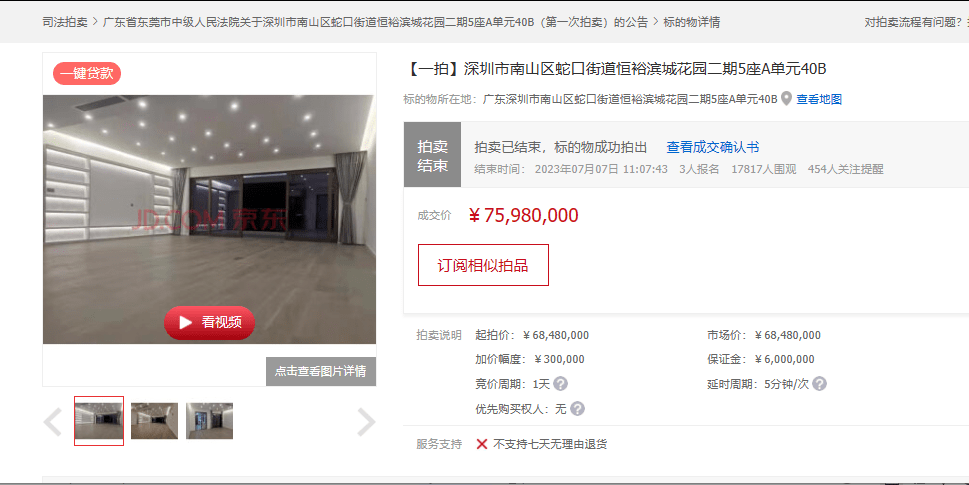
Task: Go to 司法拍卖 breadcrumb
Action: coord(65,22)
